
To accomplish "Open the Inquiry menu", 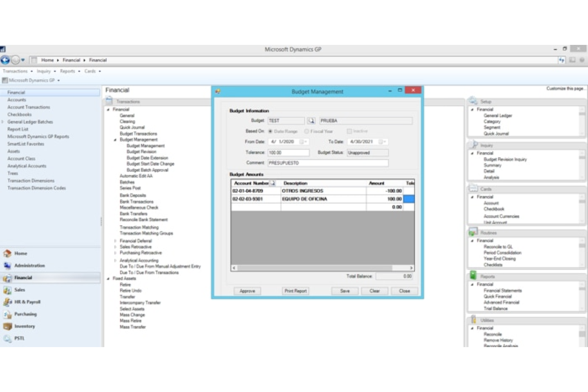I will tap(46, 71).
